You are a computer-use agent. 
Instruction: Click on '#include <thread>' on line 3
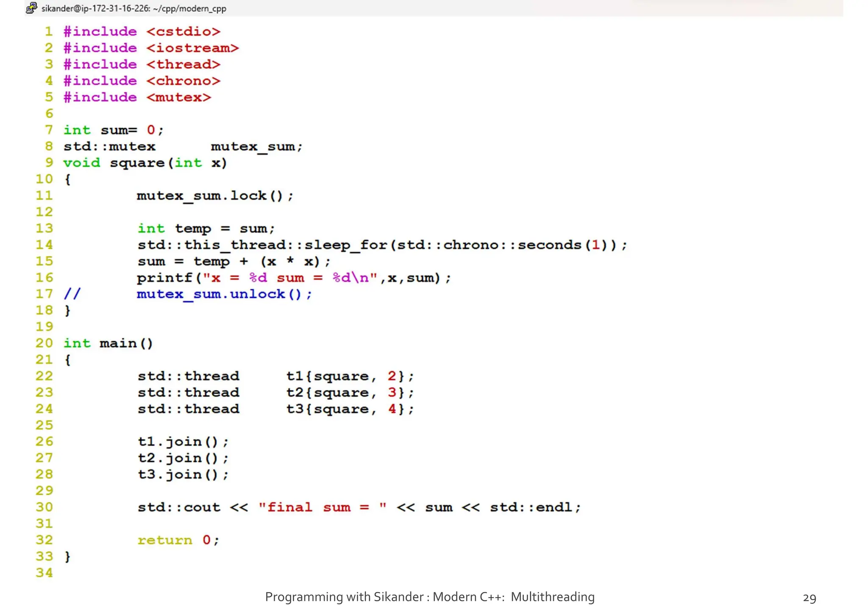tap(142, 64)
